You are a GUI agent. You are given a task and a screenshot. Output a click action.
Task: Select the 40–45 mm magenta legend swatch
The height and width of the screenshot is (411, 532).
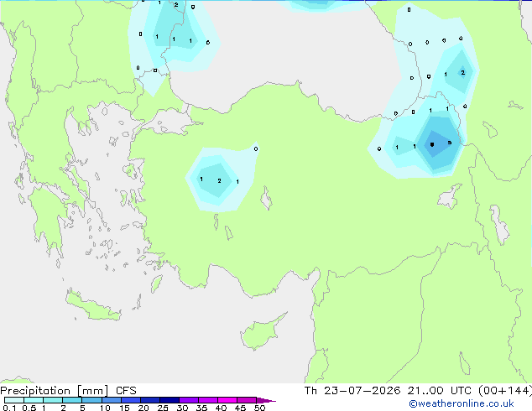pyautogui.click(x=227, y=400)
